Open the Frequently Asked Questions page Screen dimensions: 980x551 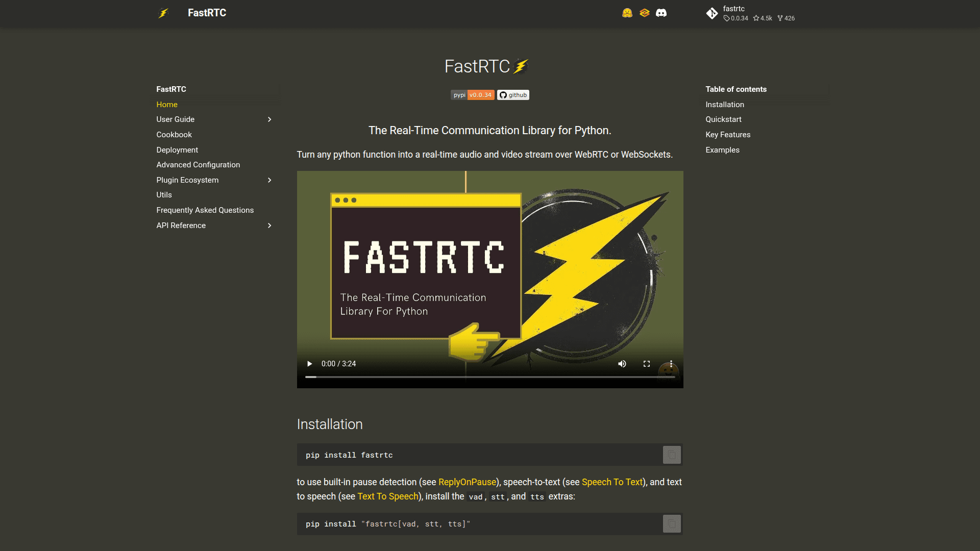(x=205, y=210)
